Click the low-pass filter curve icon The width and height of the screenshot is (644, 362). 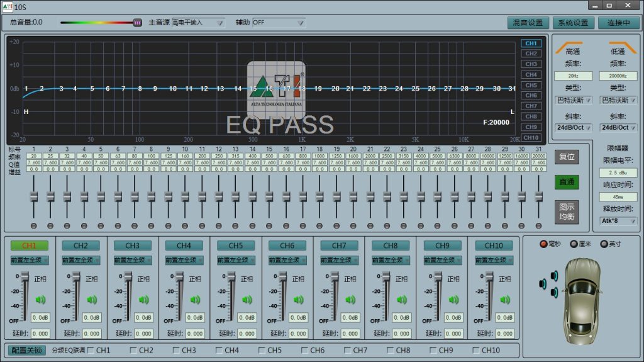623,47
